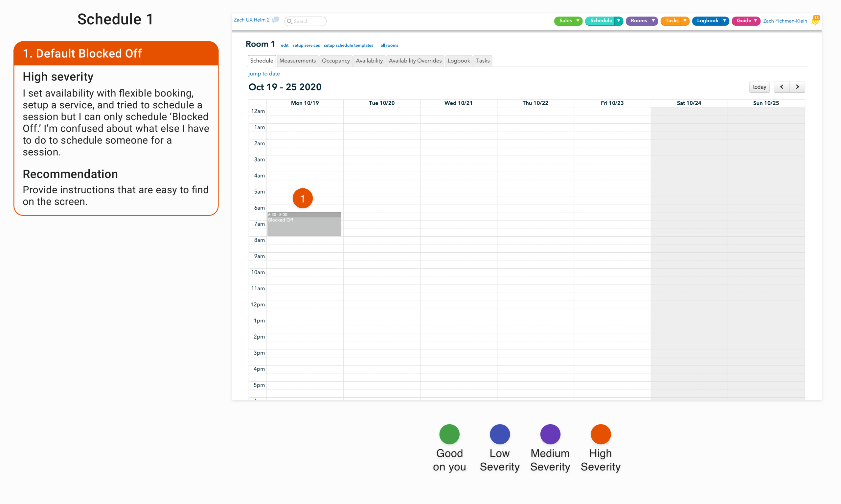The height and width of the screenshot is (504, 841).
Task: Open the Logbook dropdown arrow in the navbar
Action: click(724, 21)
